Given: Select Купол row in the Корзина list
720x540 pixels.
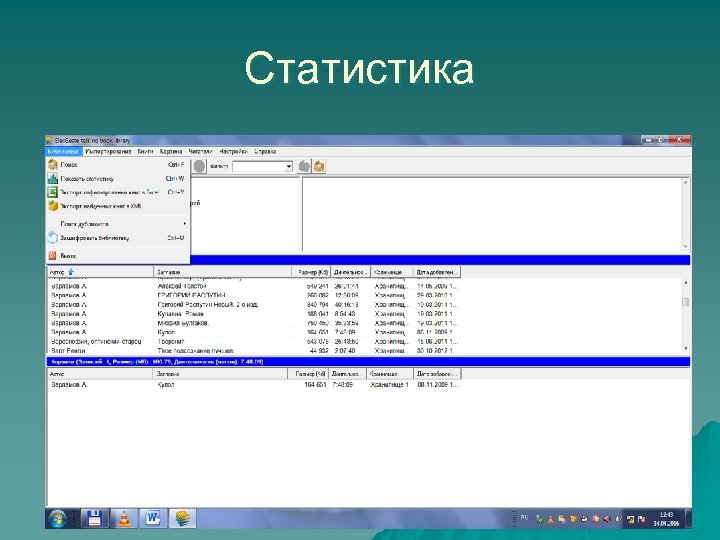Looking at the screenshot, I should (x=254, y=384).
